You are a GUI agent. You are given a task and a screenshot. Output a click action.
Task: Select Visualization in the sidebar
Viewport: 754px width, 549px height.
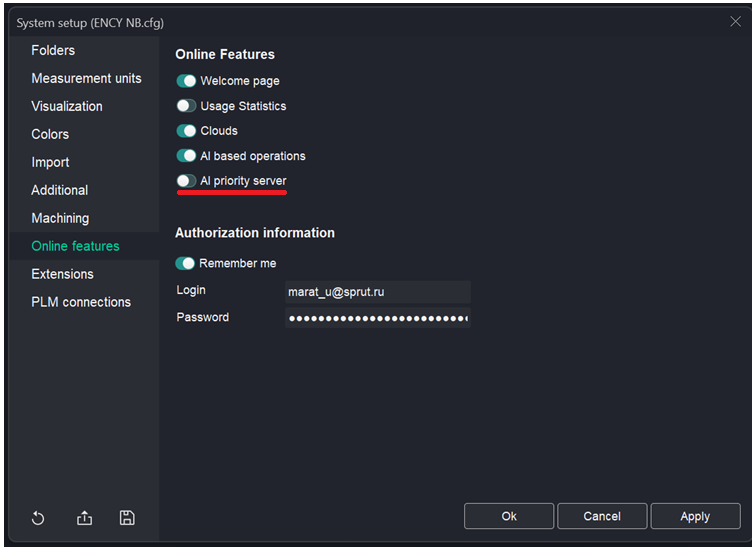point(67,106)
